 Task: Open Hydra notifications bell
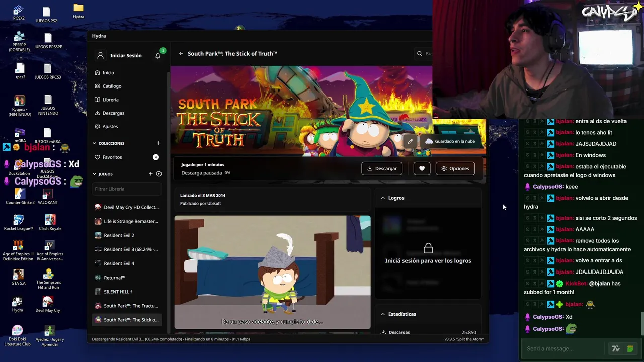click(x=158, y=55)
